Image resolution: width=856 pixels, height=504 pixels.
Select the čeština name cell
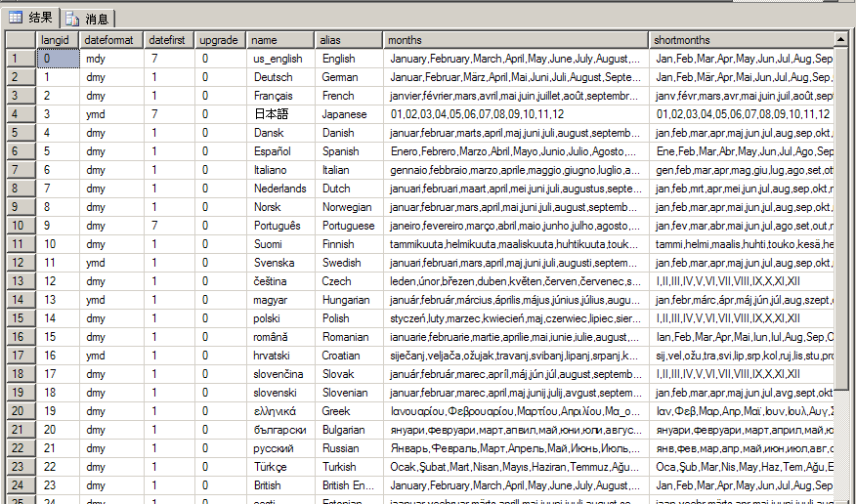(x=280, y=281)
